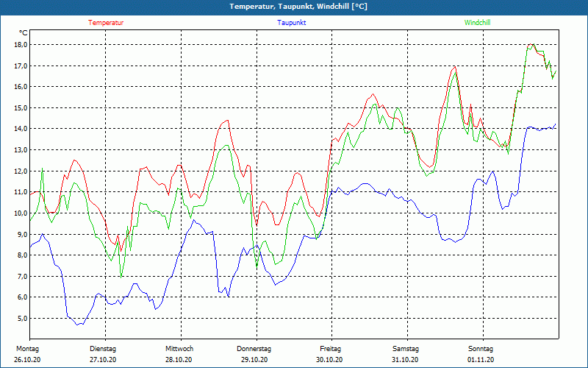This screenshot has height=368, width=588.
Task: Click the blue Taupunkt legend label
Action: [x=292, y=23]
